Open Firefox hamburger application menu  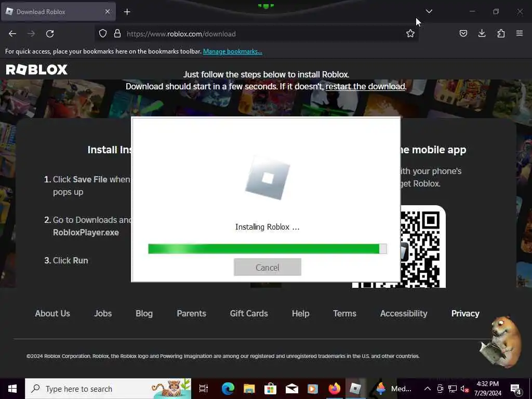tap(520, 33)
